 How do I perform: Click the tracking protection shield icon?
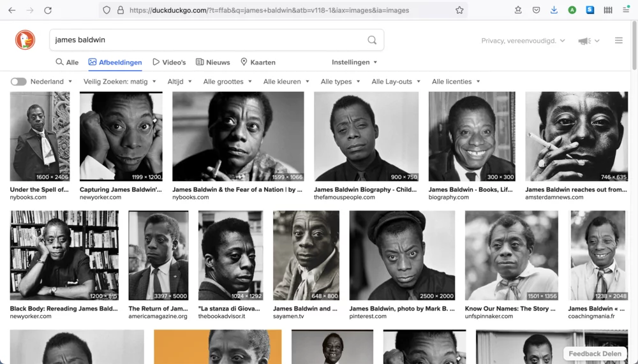click(x=107, y=10)
